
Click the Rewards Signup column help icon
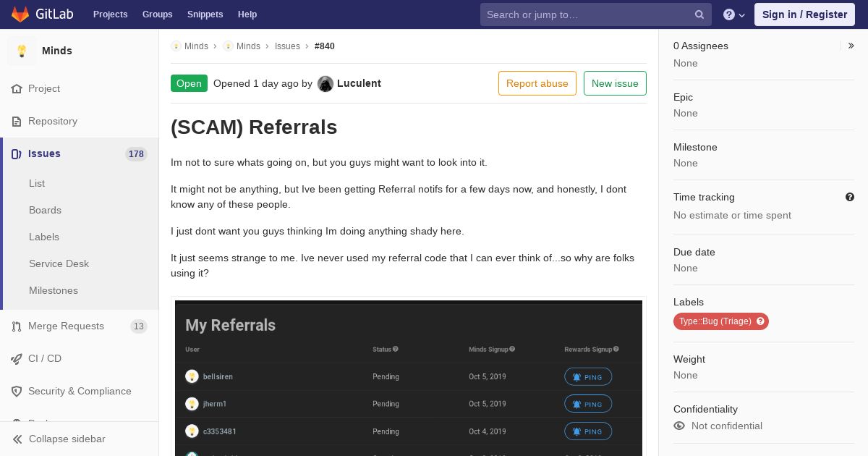[616, 349]
